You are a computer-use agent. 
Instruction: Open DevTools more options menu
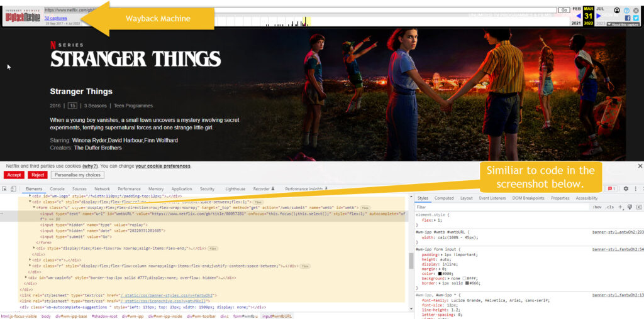coord(636,188)
